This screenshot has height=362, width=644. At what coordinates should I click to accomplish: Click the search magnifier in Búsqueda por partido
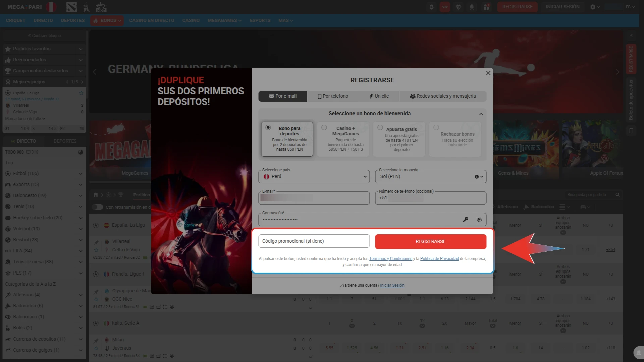618,195
